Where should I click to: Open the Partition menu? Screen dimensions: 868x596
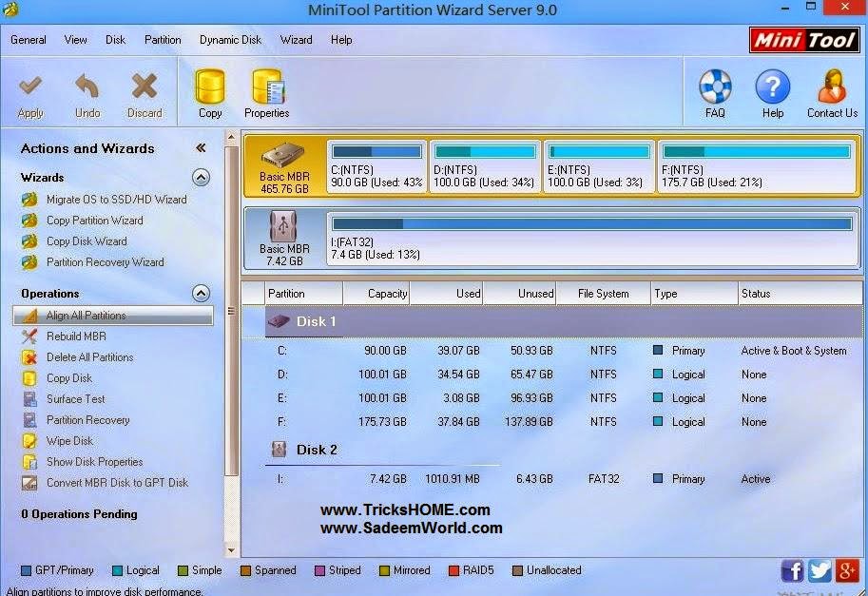[163, 40]
